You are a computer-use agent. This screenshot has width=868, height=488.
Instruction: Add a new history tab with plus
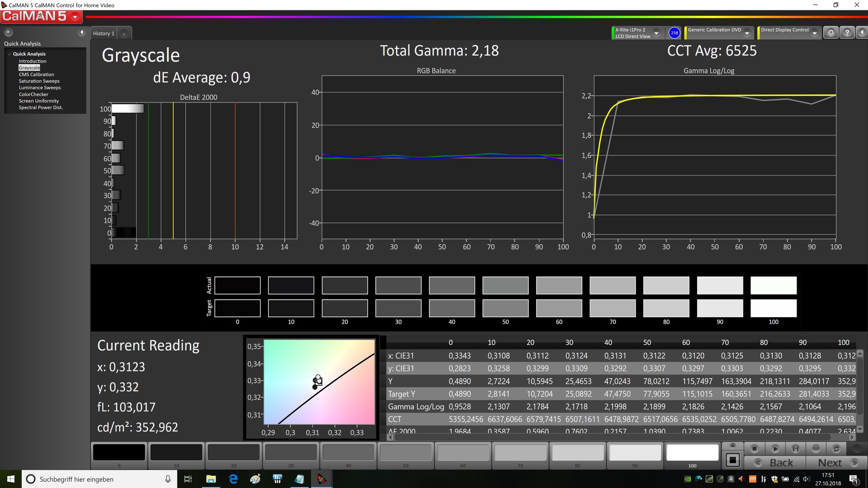coord(124,33)
